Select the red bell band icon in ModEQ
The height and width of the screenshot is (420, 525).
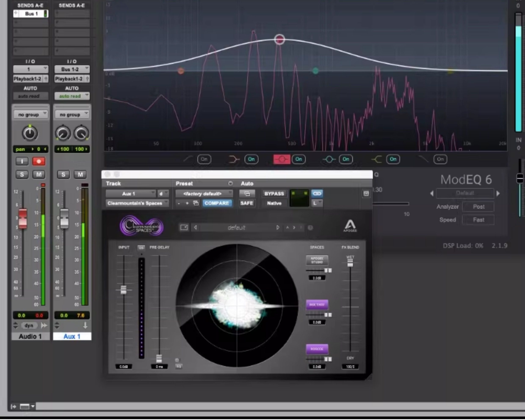coord(282,159)
